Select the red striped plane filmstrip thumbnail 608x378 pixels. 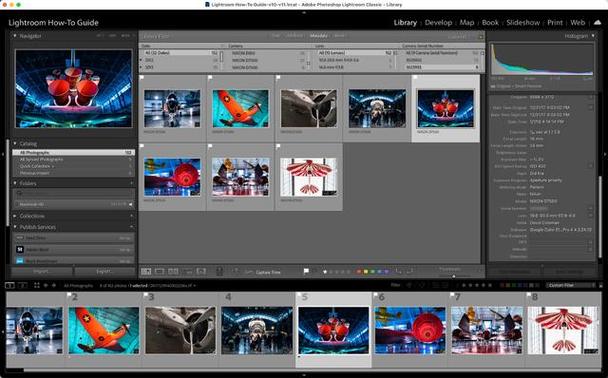563,330
